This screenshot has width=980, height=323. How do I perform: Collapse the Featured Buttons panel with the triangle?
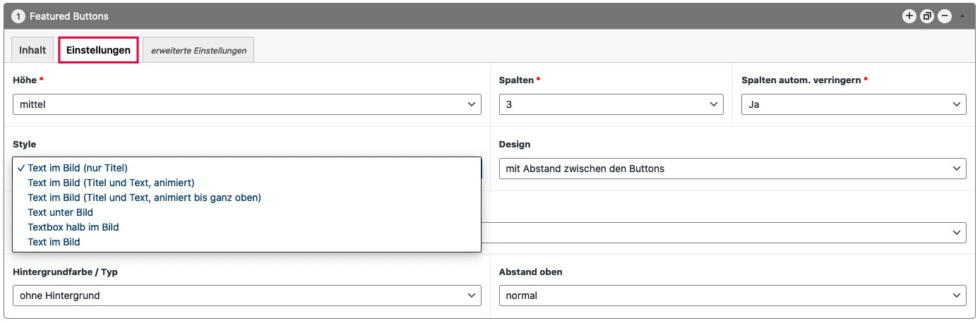click(962, 16)
